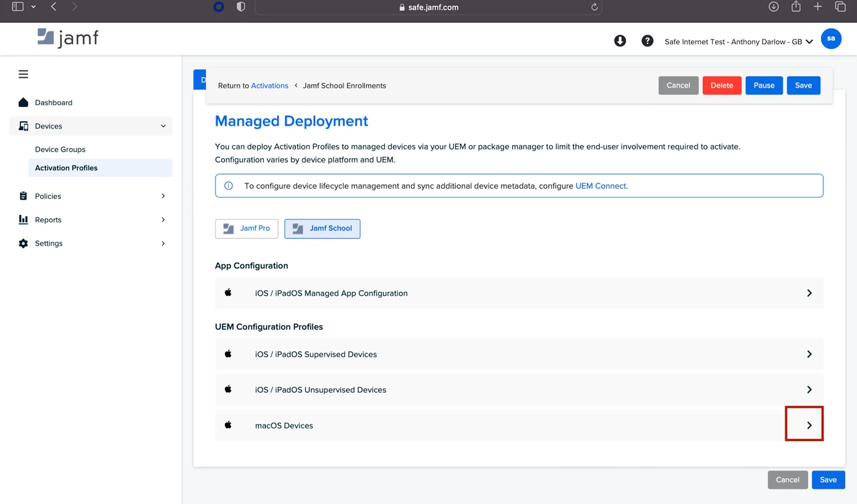Click the Apple icon beside macOS Devices
The height and width of the screenshot is (504, 857).
click(228, 424)
